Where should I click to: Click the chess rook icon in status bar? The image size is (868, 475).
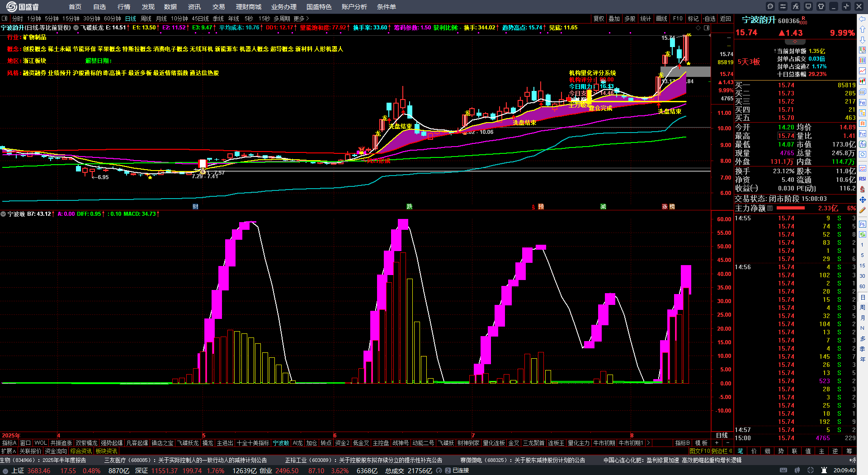click(x=824, y=470)
